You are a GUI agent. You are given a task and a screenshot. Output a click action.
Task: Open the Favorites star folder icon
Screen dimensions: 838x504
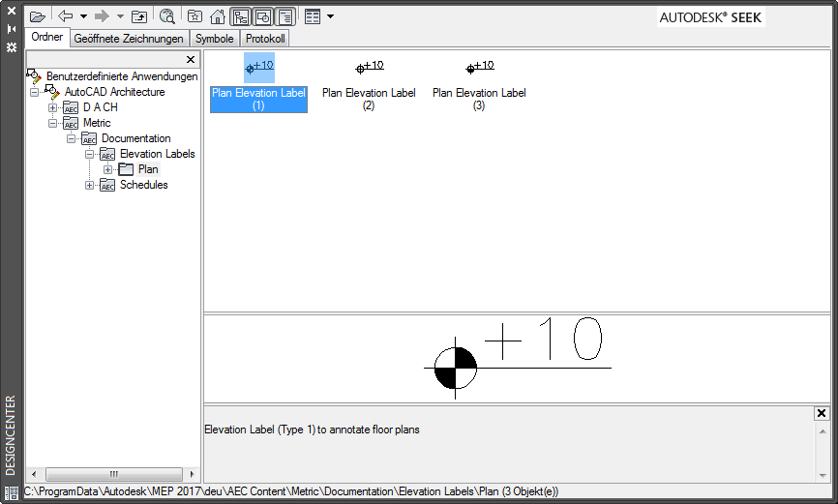(195, 16)
